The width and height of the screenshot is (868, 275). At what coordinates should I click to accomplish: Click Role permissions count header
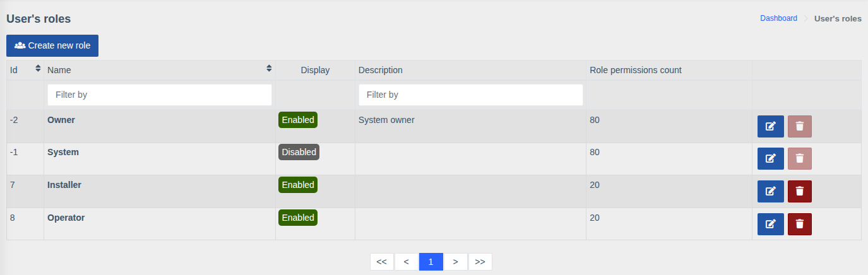pos(636,70)
